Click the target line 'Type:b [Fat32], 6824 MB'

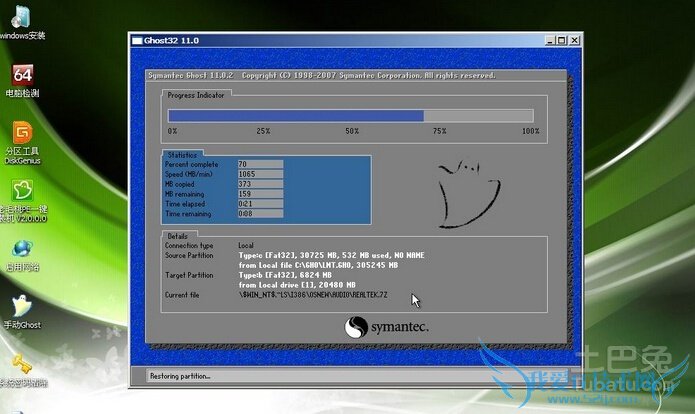tap(285, 275)
